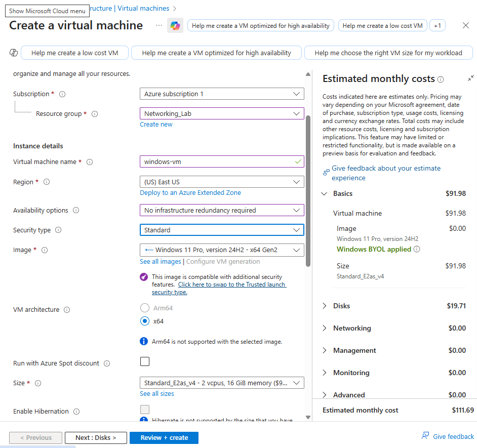Click the Next : Disks button
This screenshot has height=448, width=477.
tap(96, 438)
